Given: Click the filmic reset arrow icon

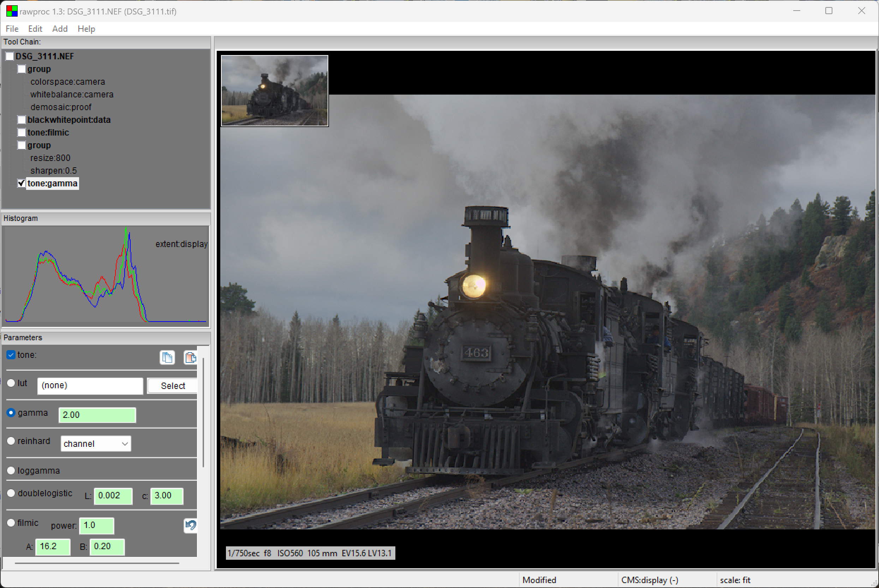Looking at the screenshot, I should click(x=191, y=525).
